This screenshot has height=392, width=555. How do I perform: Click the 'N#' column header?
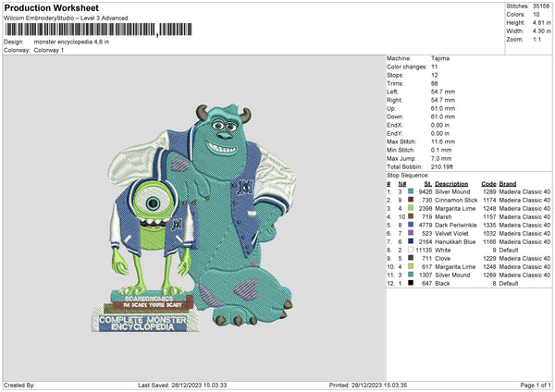click(x=402, y=184)
